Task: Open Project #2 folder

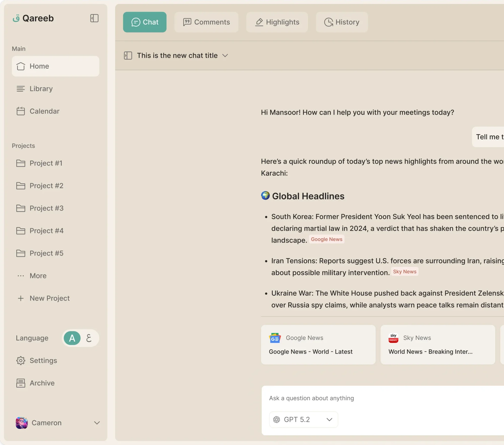Action: (55, 186)
